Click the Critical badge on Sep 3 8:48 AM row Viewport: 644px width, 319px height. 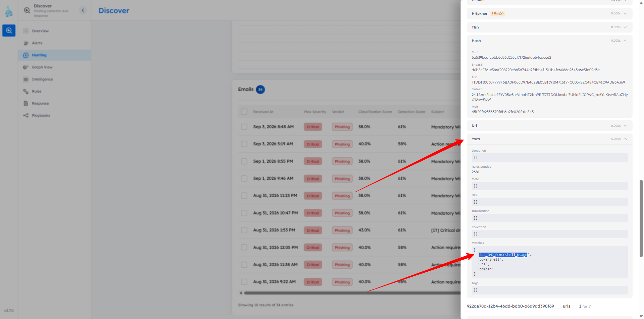point(313,127)
